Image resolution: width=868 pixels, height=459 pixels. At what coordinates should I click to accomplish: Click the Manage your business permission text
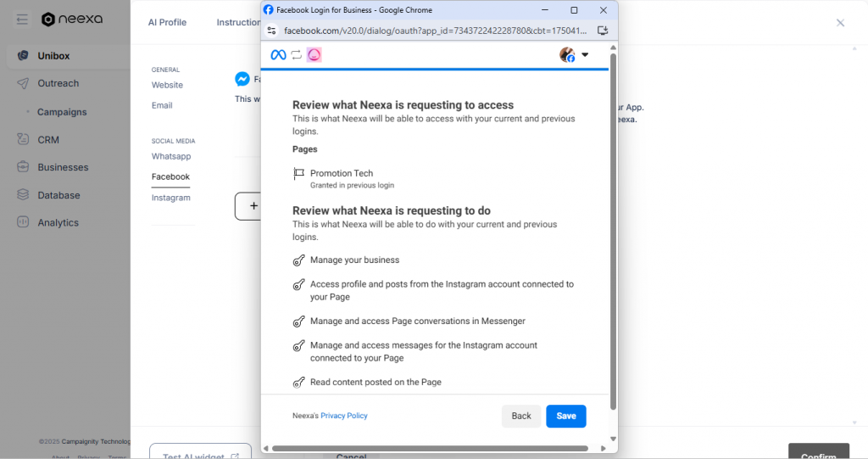coord(354,260)
